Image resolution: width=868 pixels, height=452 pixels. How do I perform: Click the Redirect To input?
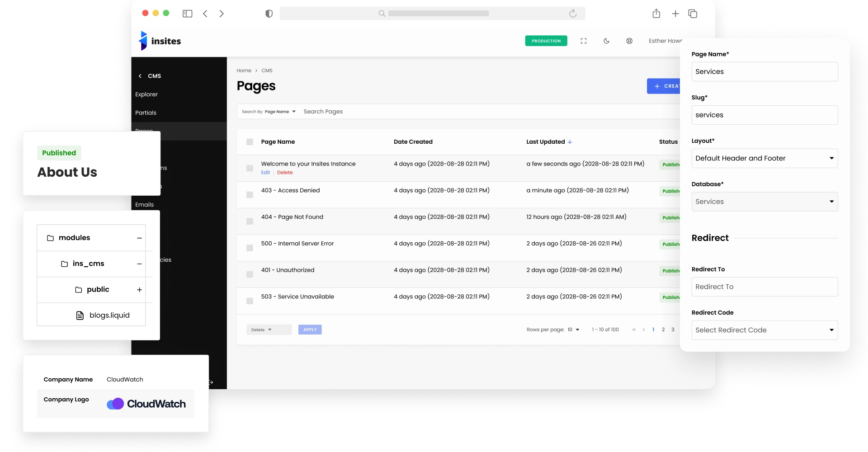point(764,287)
